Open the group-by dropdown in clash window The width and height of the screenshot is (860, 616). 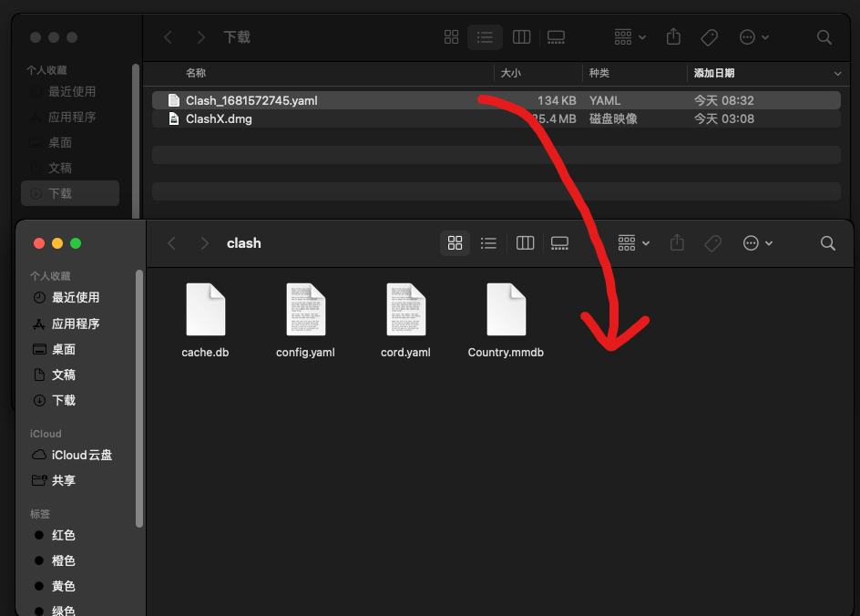click(632, 243)
